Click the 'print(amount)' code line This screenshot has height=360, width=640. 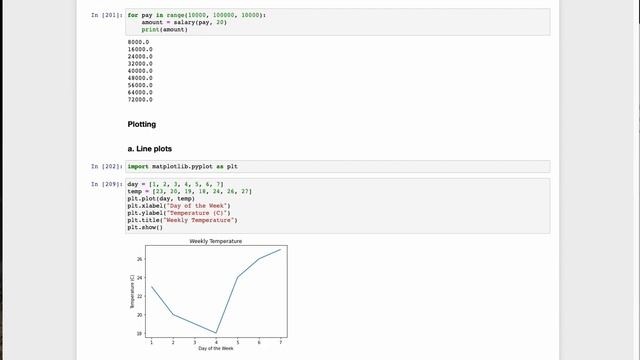[x=164, y=30]
